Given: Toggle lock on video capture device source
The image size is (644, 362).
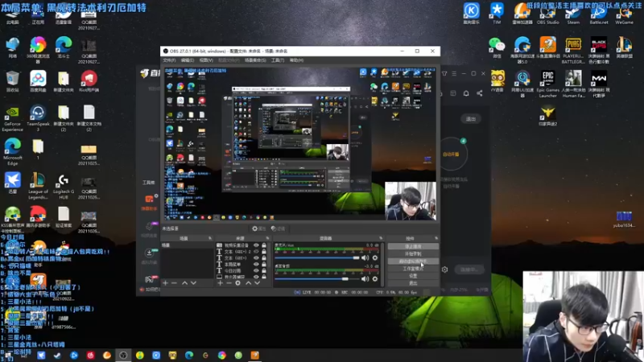Looking at the screenshot, I should (x=264, y=245).
